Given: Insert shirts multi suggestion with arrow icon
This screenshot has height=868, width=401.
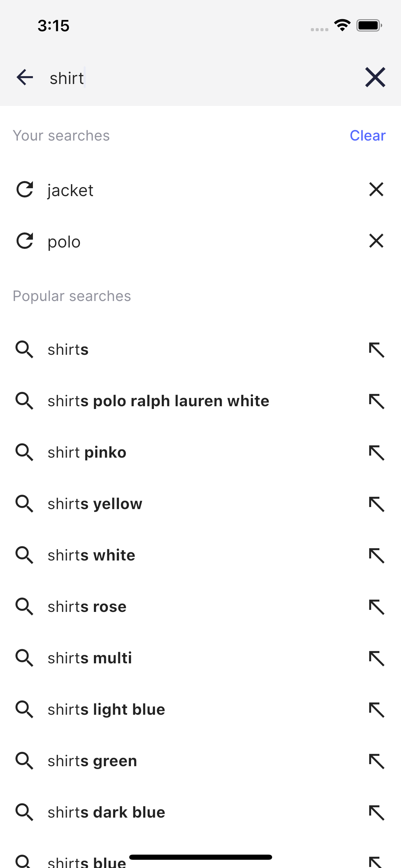Looking at the screenshot, I should (376, 658).
